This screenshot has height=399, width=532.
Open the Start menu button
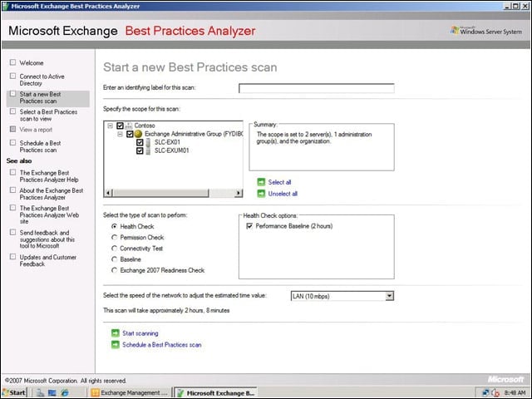pos(14,393)
